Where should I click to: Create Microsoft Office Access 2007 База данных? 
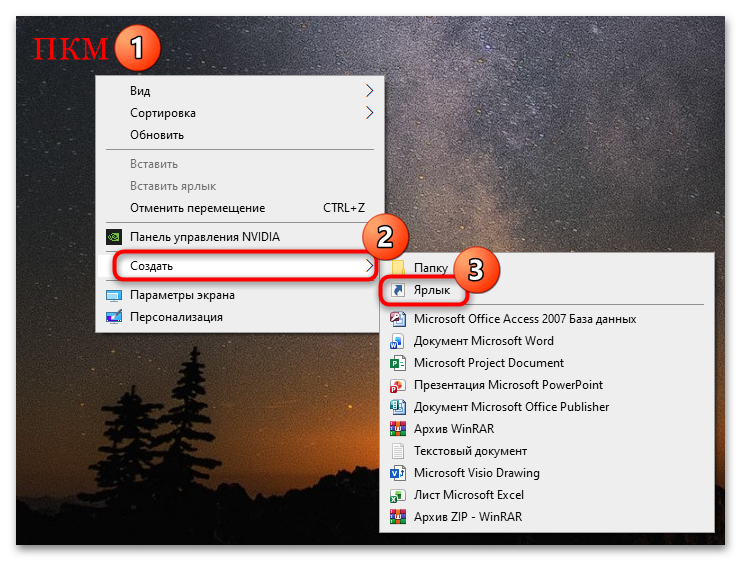tap(547, 319)
